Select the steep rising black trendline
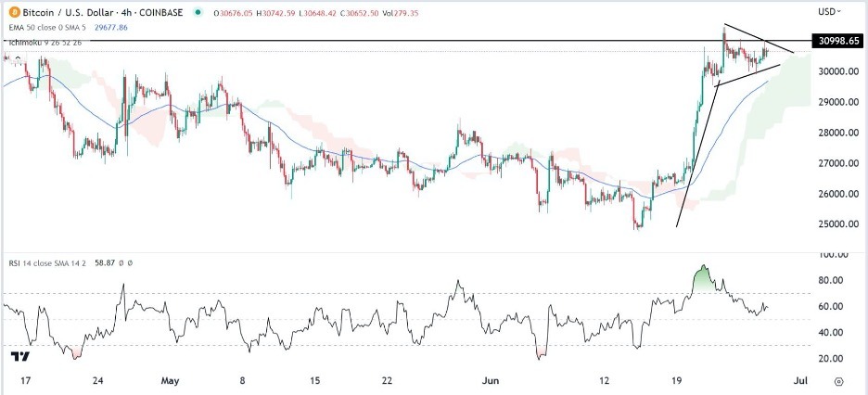The width and height of the screenshot is (868, 395). click(x=697, y=154)
